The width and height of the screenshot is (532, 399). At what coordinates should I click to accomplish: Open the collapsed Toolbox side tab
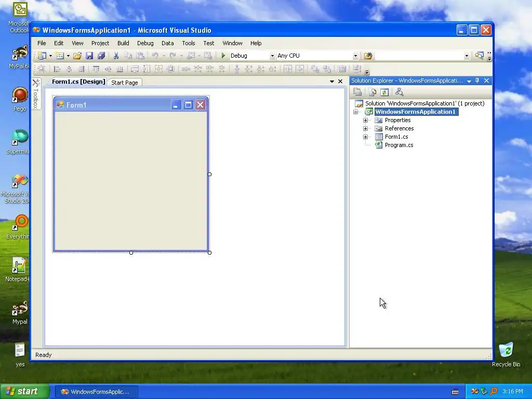(x=36, y=94)
